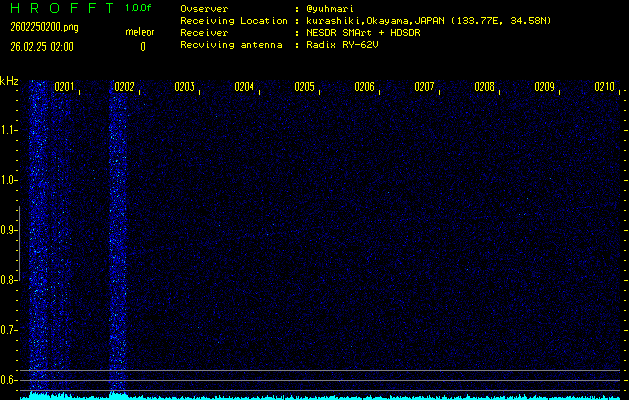Click the 0.7 frequency axis label
Image resolution: width=629 pixels, height=400 pixels.
[9, 330]
